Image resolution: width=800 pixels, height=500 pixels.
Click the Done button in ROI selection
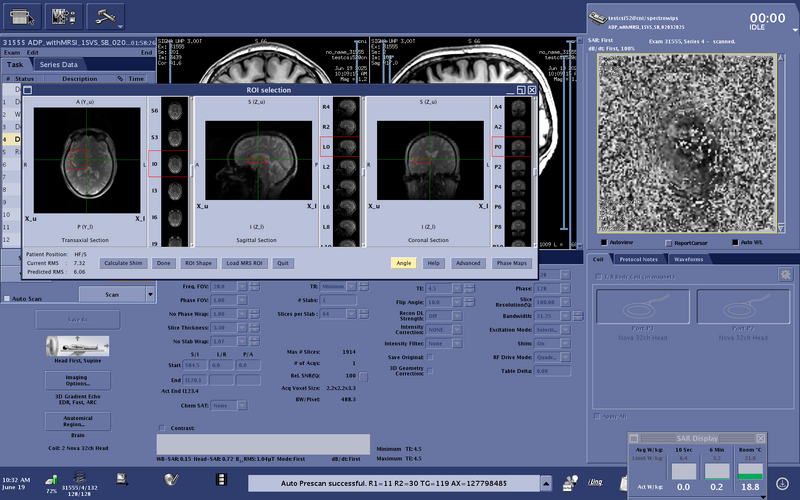pos(163,263)
